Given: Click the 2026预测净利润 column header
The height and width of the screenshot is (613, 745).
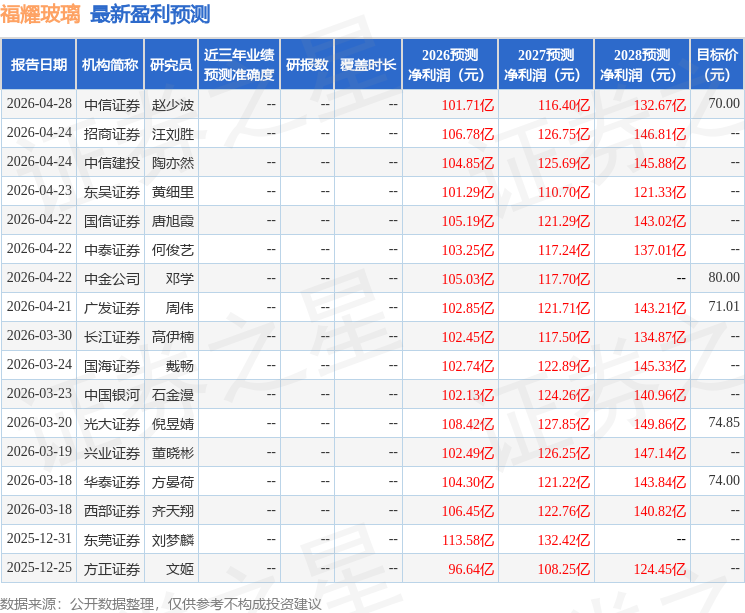Looking at the screenshot, I should (x=450, y=64).
